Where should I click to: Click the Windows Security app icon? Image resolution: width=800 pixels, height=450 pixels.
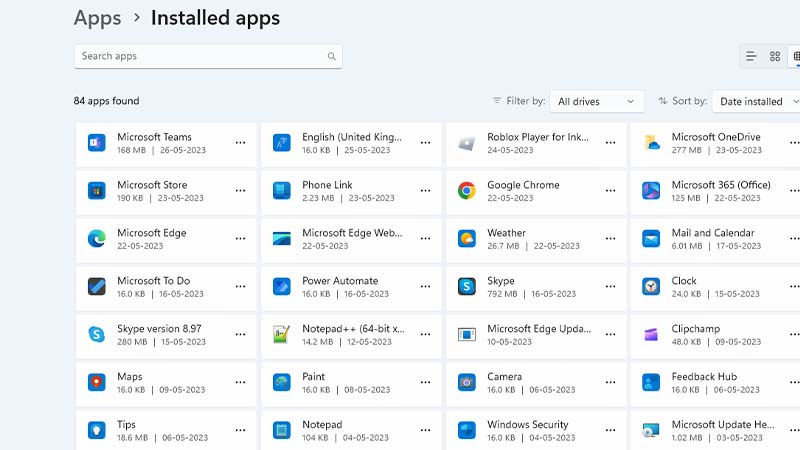tap(466, 431)
